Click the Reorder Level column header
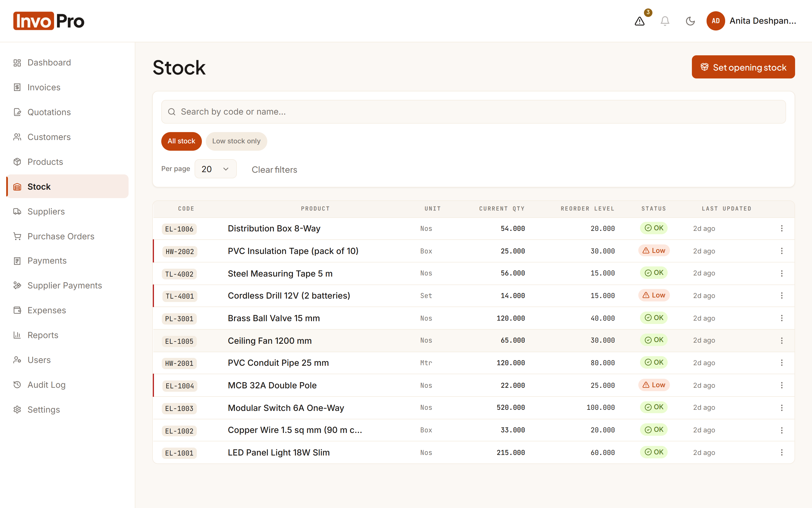This screenshot has width=812, height=508. pos(588,209)
